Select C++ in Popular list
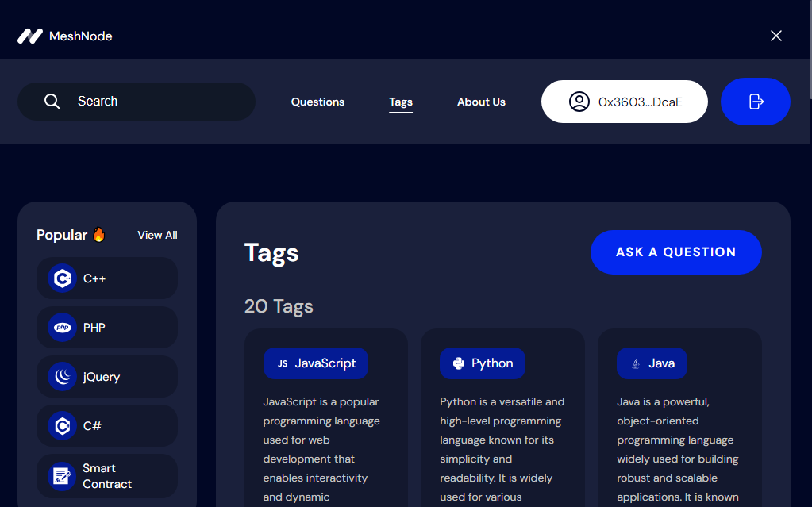The height and width of the screenshot is (507, 812). (107, 278)
